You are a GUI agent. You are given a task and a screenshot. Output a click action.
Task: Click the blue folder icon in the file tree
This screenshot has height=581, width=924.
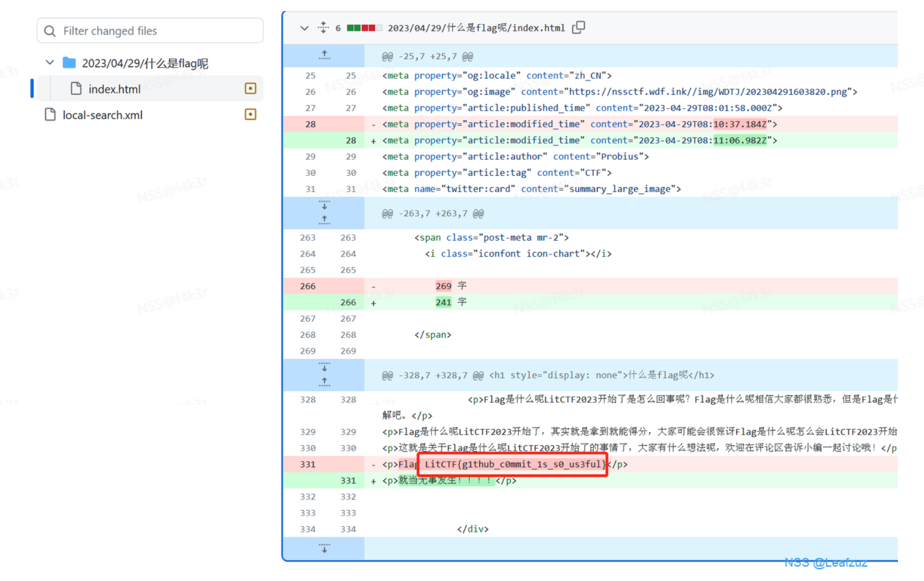coord(69,63)
